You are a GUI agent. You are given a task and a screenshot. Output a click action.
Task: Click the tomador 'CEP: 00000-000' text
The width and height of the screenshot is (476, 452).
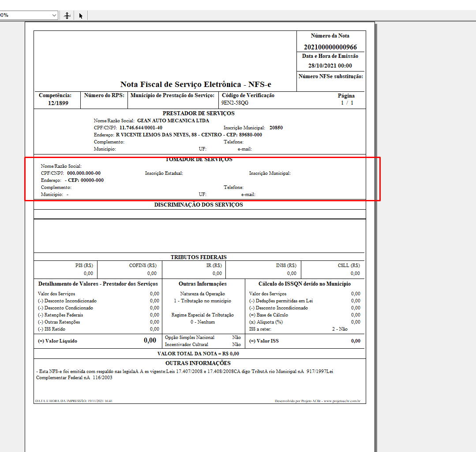point(86,180)
